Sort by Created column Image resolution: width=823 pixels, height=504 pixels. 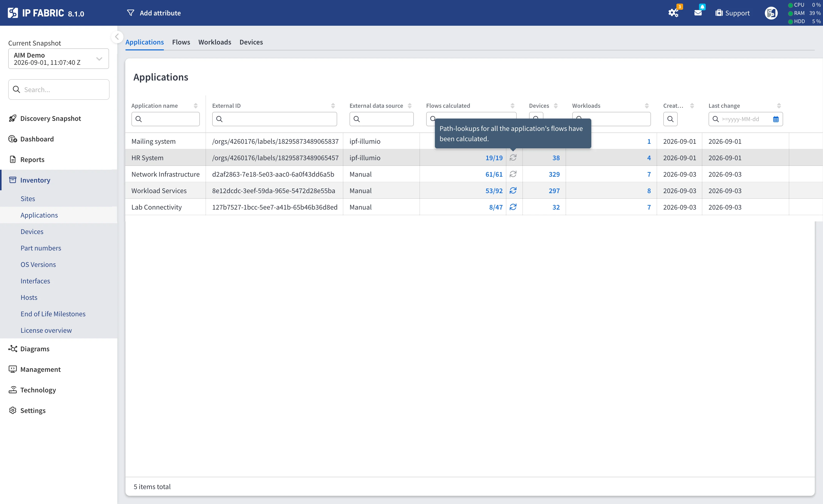coord(692,105)
